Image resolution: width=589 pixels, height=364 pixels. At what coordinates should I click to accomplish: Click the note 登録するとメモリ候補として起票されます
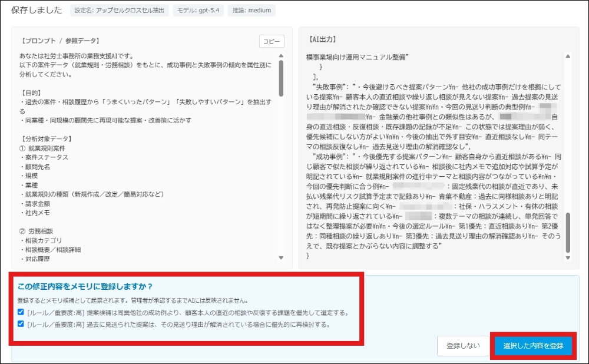(x=133, y=300)
